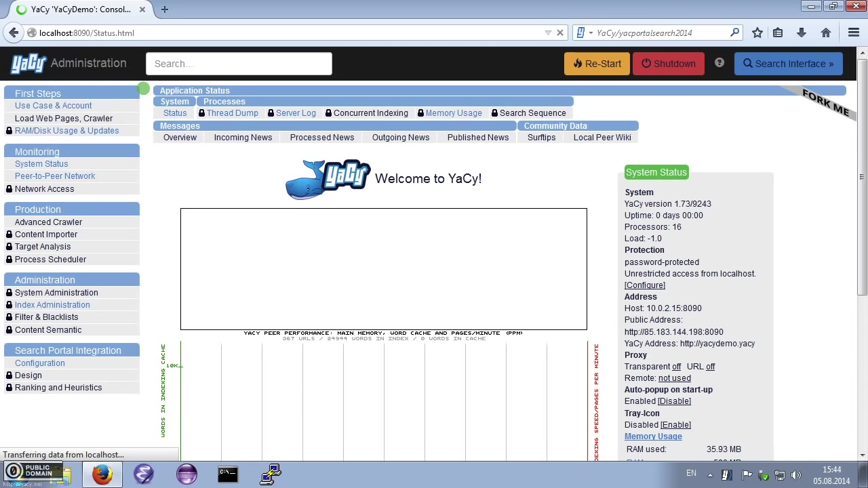Screen dimensions: 868x488
Task: Click search magnifier in browser search box
Action: coord(734,33)
